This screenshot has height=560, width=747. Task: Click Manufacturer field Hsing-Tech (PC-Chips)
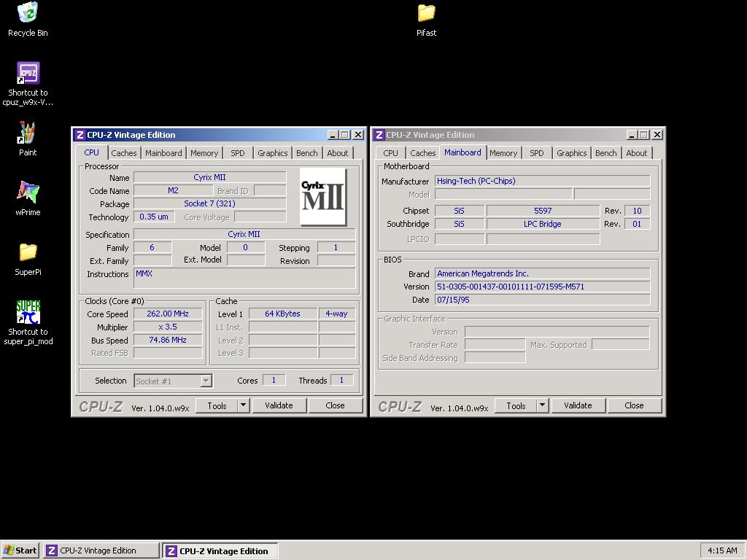[542, 181]
